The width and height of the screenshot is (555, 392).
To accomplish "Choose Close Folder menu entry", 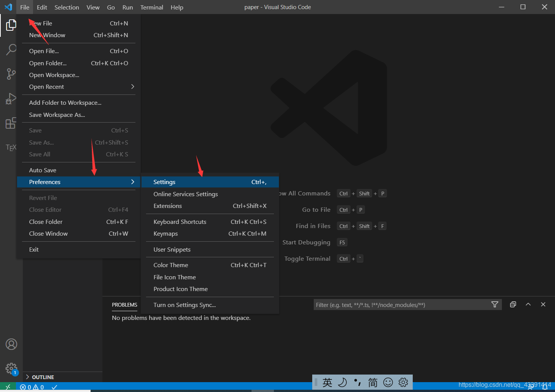I will click(x=79, y=222).
